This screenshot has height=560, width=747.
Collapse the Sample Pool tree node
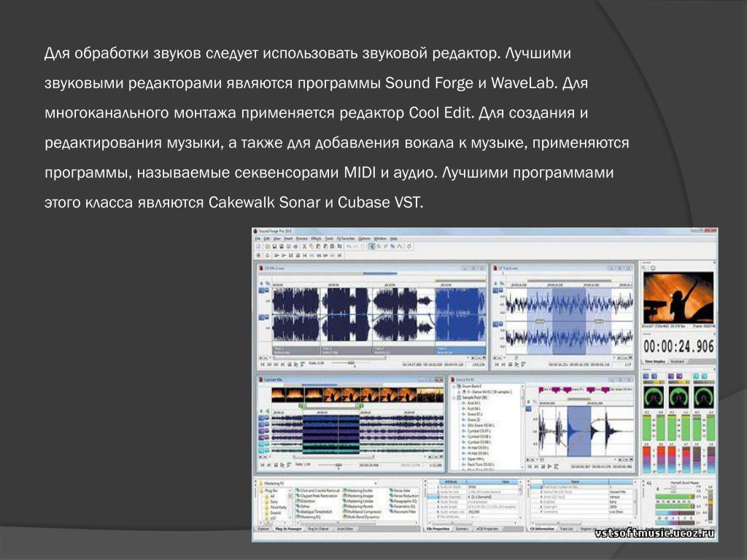[x=454, y=397]
